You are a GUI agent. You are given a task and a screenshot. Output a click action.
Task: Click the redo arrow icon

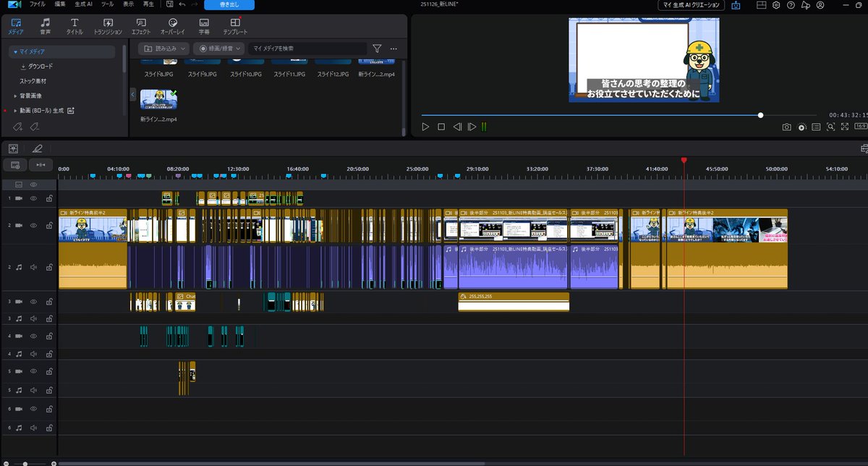point(195,4)
